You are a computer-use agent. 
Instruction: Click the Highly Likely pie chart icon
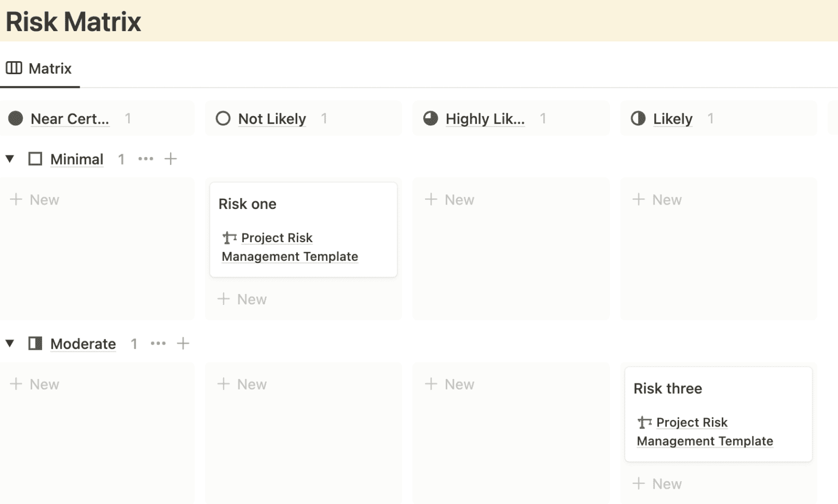pos(430,118)
